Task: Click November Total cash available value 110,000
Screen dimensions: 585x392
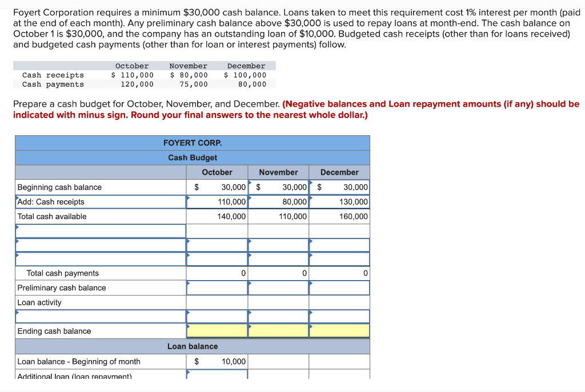Action: pyautogui.click(x=293, y=216)
